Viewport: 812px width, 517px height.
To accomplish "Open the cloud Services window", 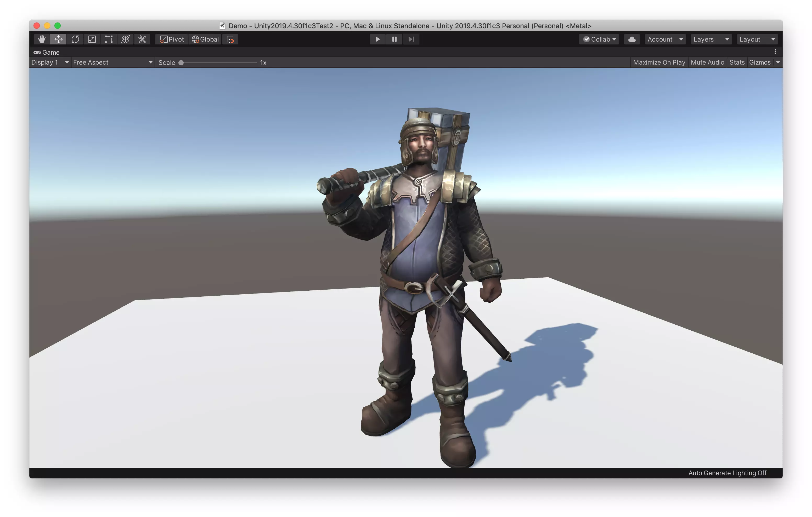I will click(x=632, y=39).
